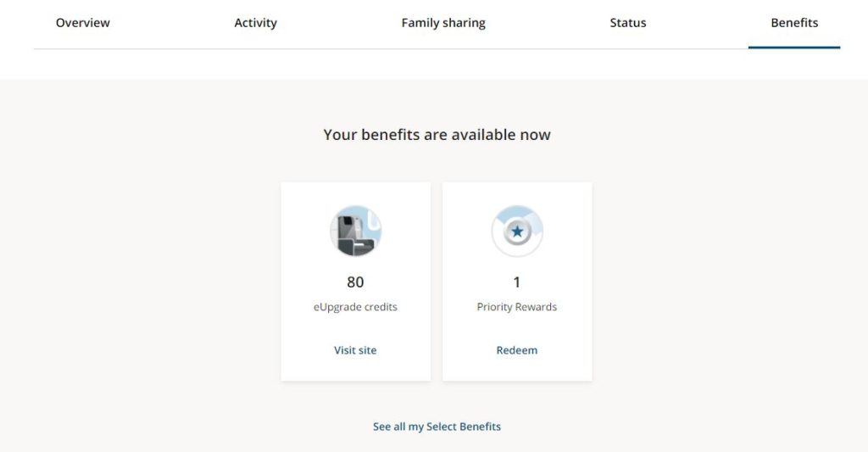Open See all my Select Benefits
Image resolution: width=868 pixels, height=452 pixels.
[437, 427]
